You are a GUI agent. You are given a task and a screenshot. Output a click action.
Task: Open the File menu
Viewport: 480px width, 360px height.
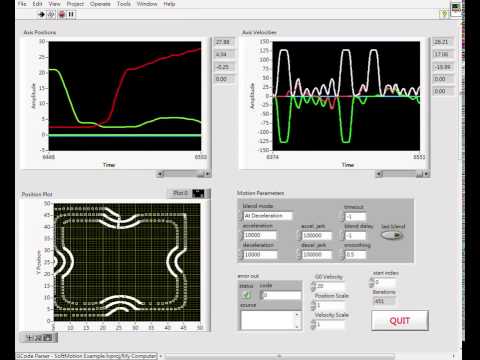click(x=22, y=4)
